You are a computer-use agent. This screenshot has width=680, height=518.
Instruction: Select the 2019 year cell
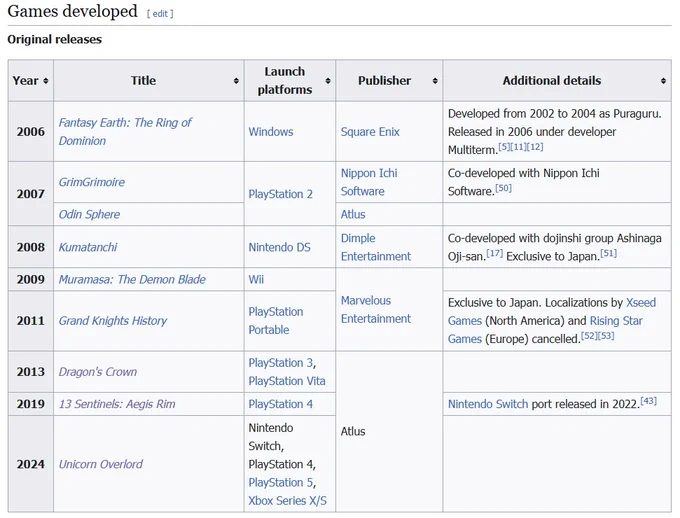click(x=31, y=404)
